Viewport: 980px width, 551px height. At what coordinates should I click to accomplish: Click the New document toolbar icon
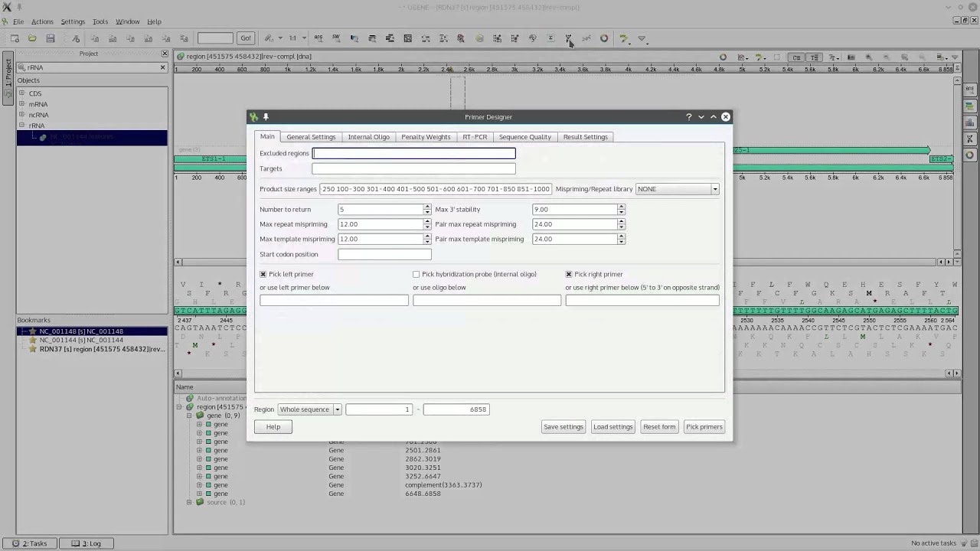[15, 38]
